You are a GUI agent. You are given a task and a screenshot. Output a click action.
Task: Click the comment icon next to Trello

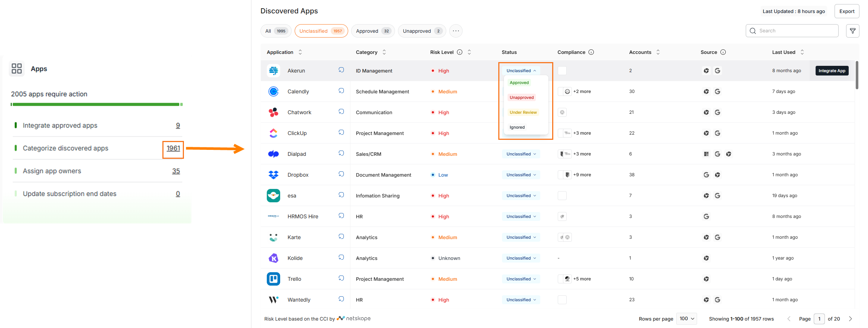pyautogui.click(x=341, y=278)
